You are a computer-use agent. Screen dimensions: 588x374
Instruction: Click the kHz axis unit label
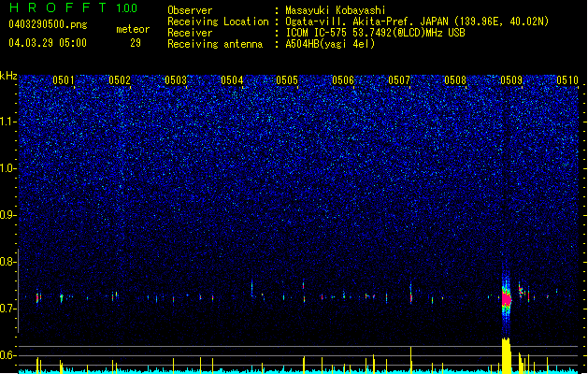tap(8, 76)
